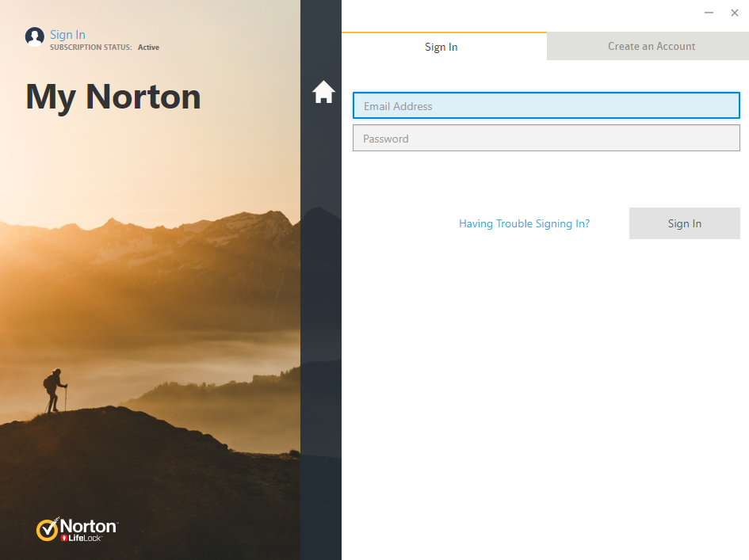The height and width of the screenshot is (560, 749).
Task: Click the user profile avatar icon
Action: [34, 36]
